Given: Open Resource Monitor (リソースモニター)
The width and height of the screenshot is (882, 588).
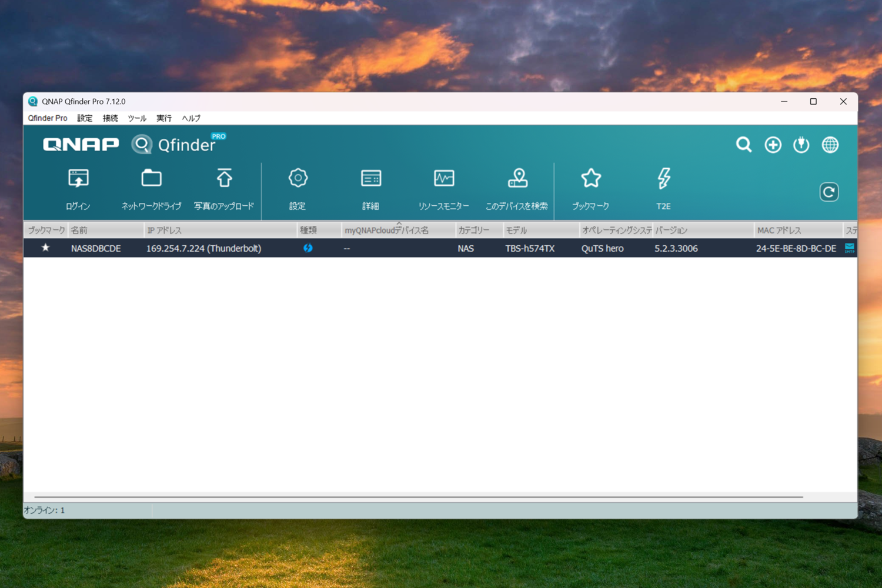Looking at the screenshot, I should click(444, 178).
